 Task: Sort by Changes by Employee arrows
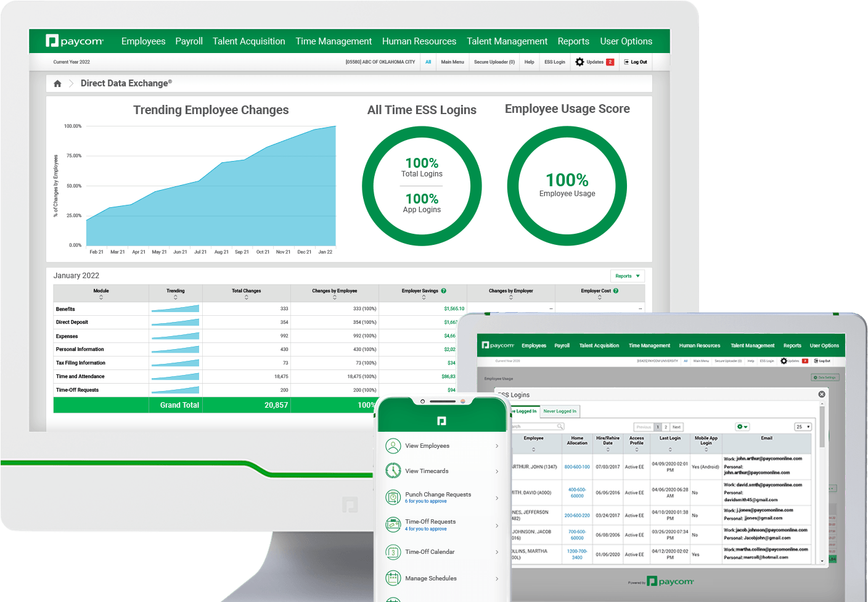click(x=334, y=297)
